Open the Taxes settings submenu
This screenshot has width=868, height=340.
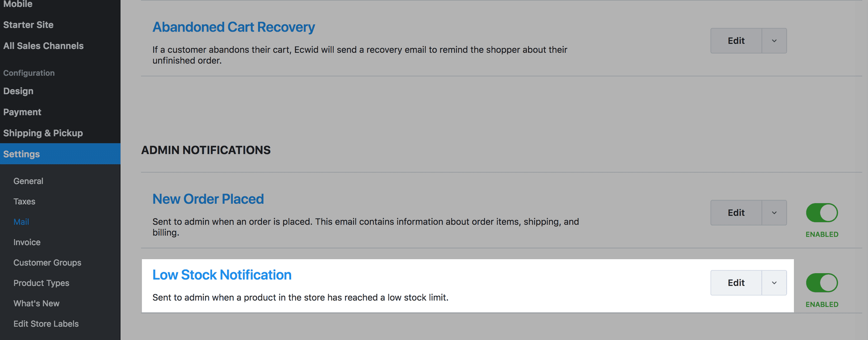24,201
